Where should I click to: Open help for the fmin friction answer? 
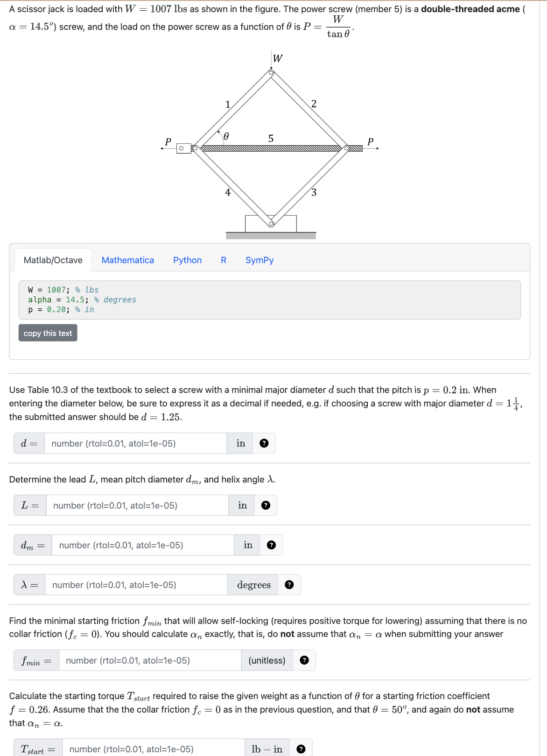[x=306, y=660]
